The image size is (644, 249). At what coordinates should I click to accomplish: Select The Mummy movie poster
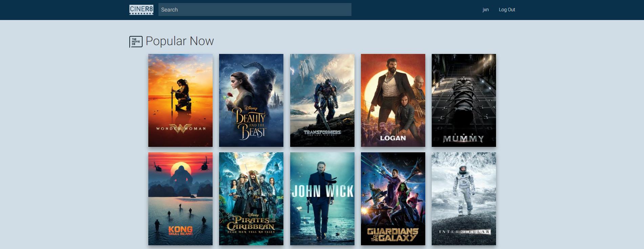pos(464,100)
